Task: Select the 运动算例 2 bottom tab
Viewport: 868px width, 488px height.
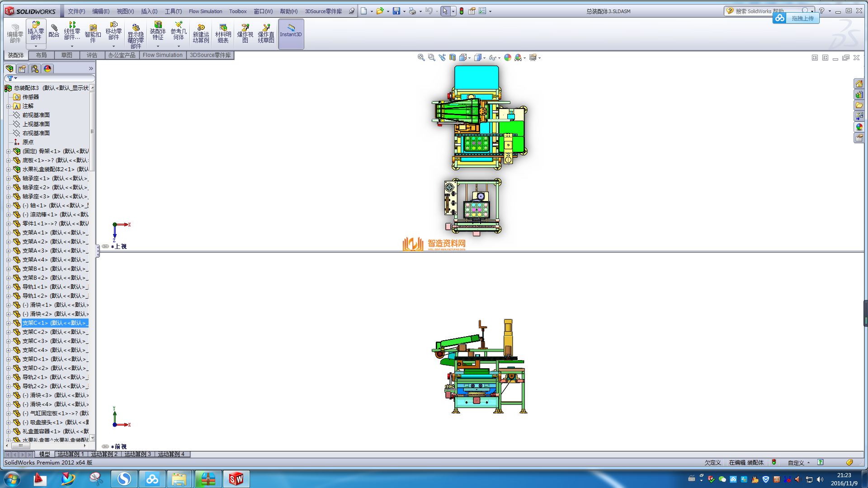Action: click(x=104, y=454)
